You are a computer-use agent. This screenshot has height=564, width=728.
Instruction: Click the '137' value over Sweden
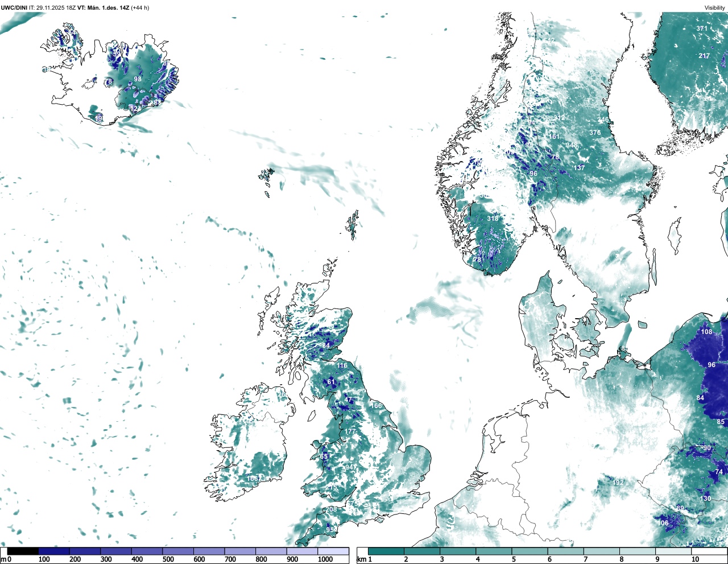579,168
